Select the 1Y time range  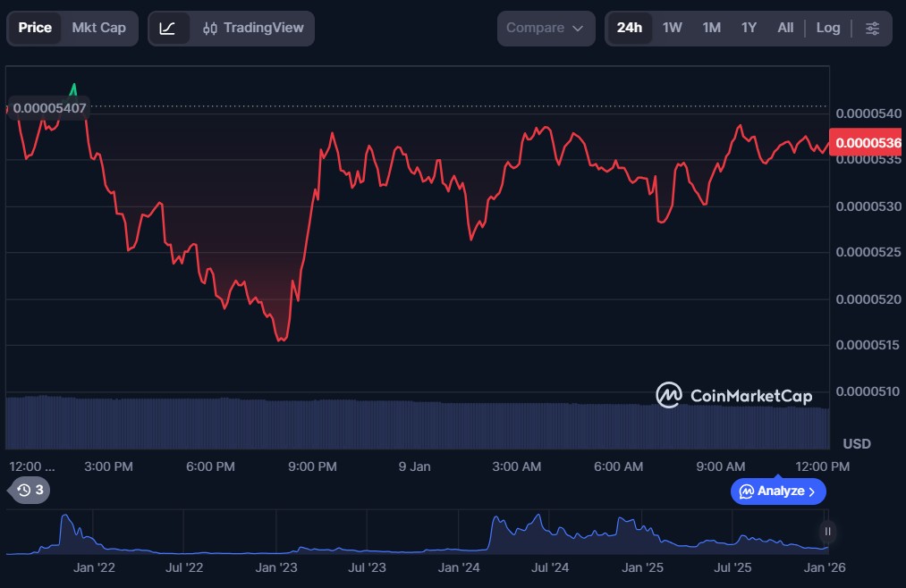coord(749,28)
